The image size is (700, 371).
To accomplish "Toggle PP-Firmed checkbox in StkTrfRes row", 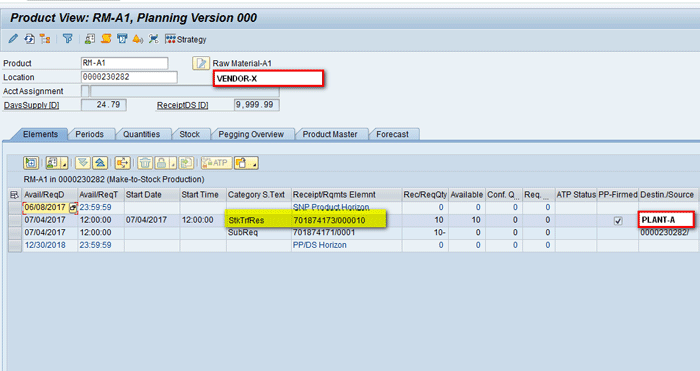I will [x=618, y=220].
